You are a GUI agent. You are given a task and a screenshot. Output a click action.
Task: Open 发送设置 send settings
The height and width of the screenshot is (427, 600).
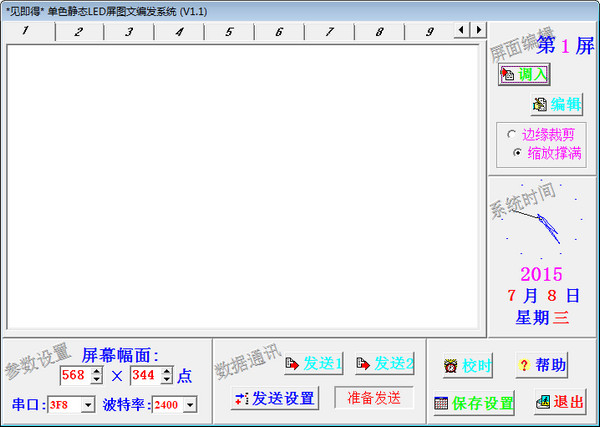[x=274, y=398]
